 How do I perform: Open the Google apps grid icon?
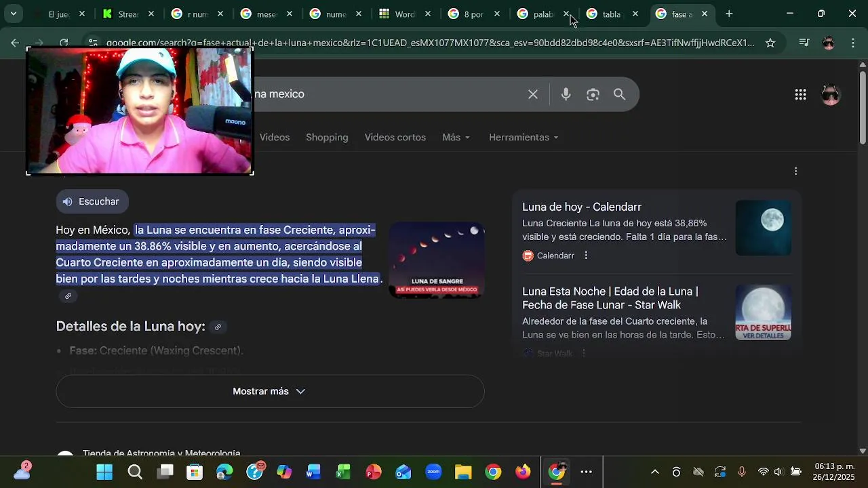(x=800, y=94)
